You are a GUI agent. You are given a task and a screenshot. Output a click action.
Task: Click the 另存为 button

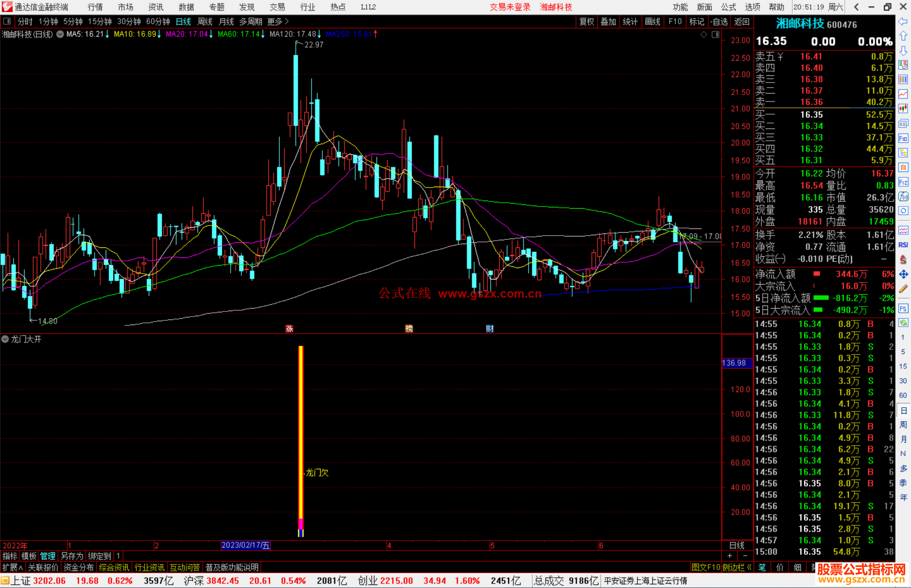tap(72, 556)
